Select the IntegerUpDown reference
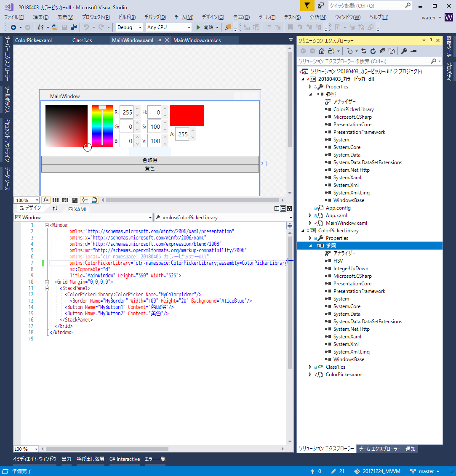Viewport: 456px width, 476px height. point(351,269)
